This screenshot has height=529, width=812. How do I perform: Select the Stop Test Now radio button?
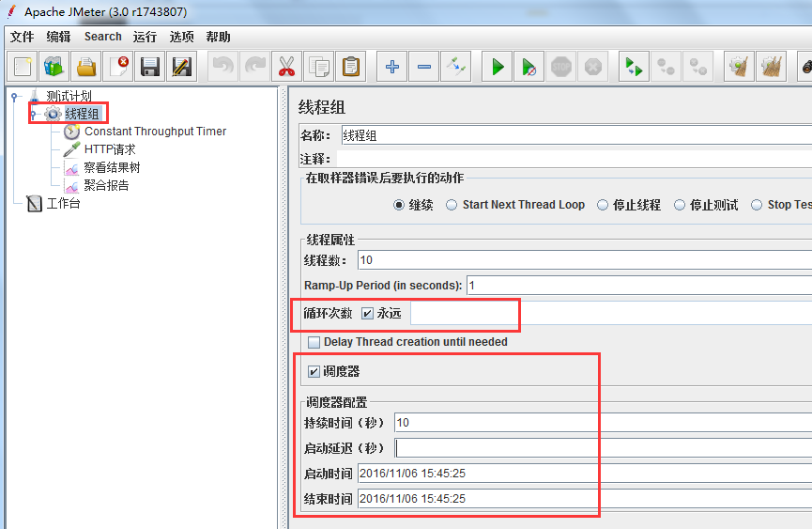757,205
